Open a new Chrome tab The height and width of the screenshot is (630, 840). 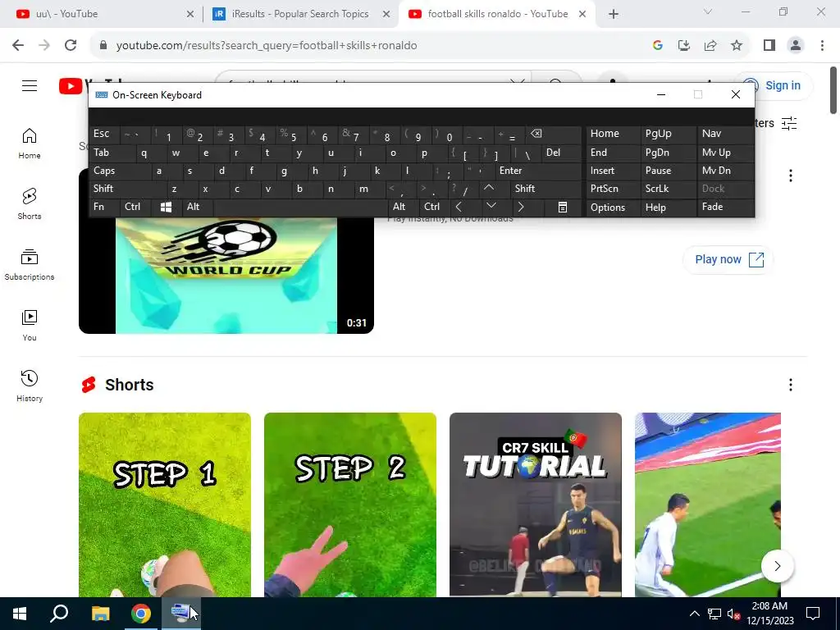614,15
